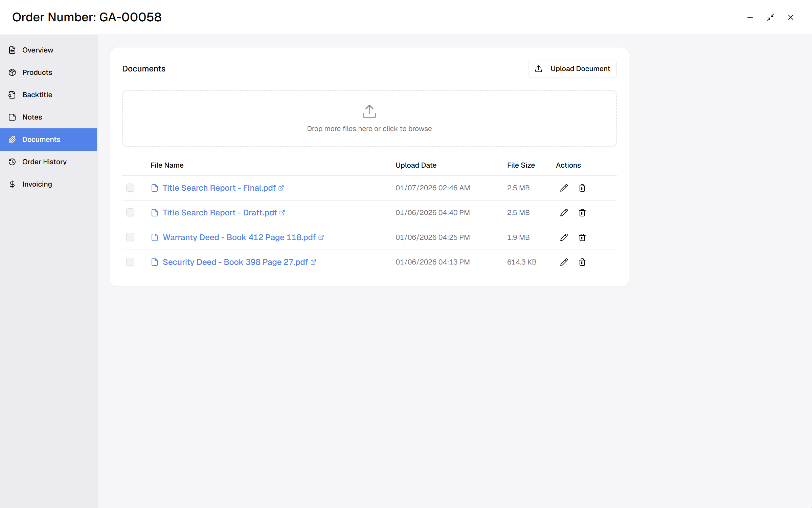Click file icon of Warranty Deed row
Image resolution: width=812 pixels, height=508 pixels.
(x=155, y=237)
